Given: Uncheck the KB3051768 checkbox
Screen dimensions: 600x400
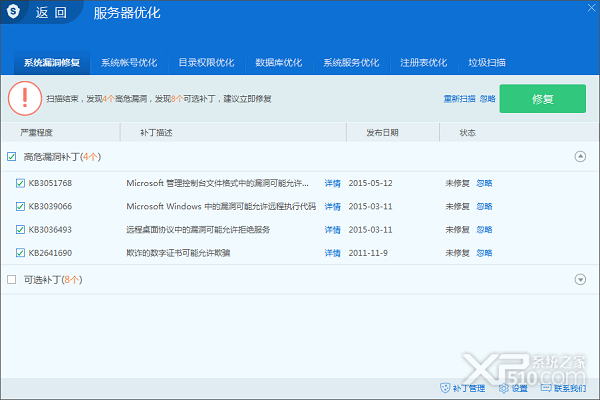Looking at the screenshot, I should tap(20, 183).
